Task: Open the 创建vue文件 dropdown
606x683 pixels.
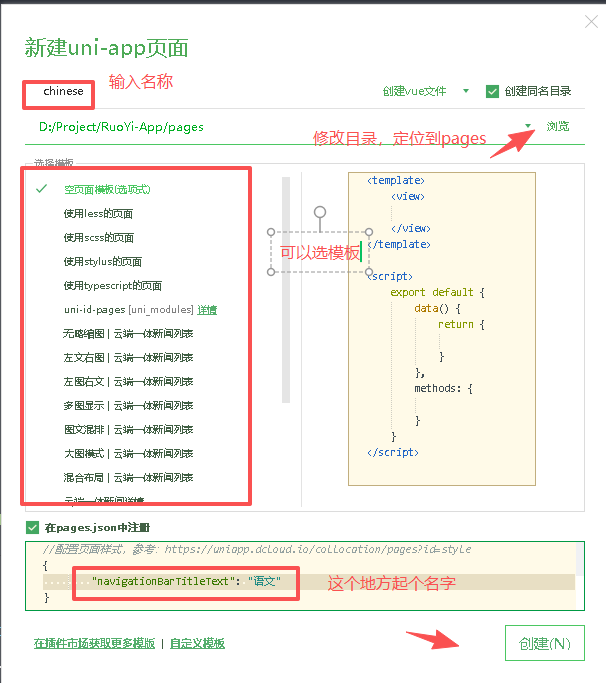Action: click(x=465, y=91)
